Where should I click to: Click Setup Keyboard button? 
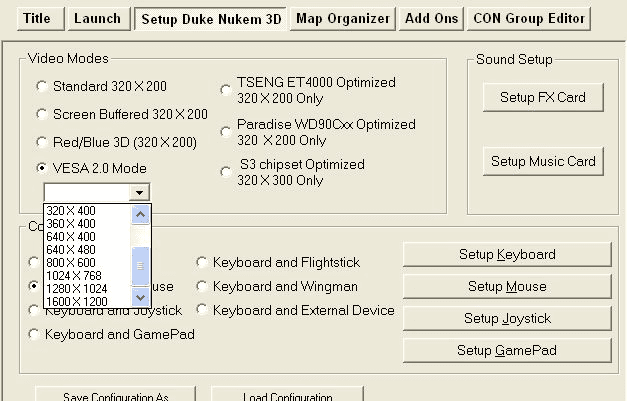(507, 254)
